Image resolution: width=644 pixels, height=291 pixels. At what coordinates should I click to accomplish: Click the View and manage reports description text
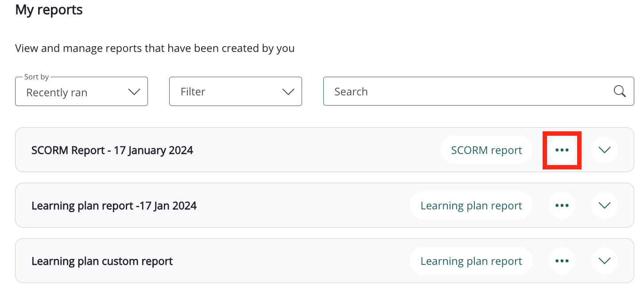point(155,48)
